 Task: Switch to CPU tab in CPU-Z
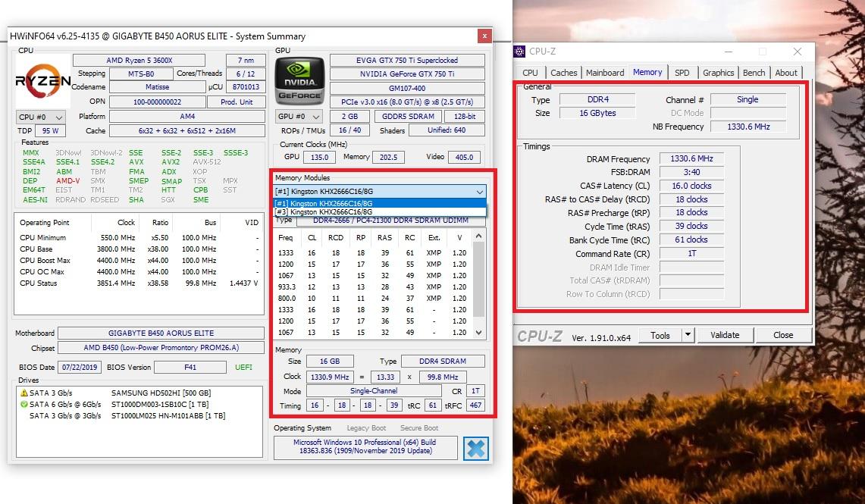coord(530,73)
